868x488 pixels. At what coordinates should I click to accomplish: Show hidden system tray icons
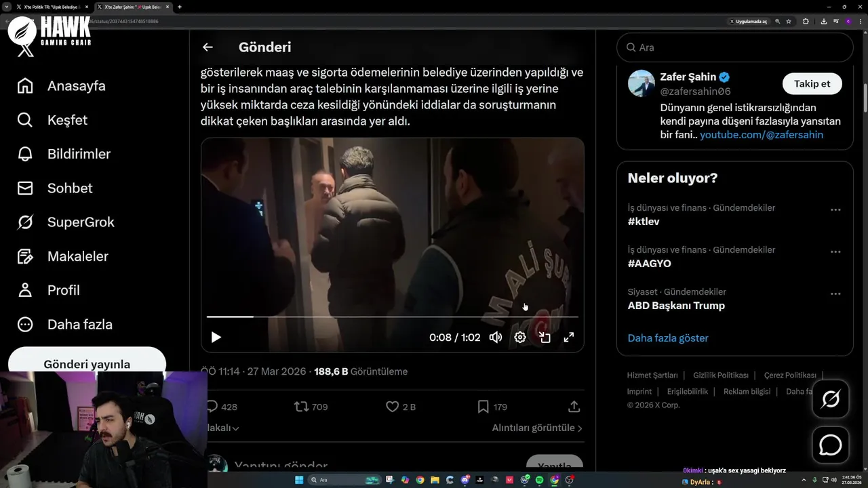click(804, 480)
